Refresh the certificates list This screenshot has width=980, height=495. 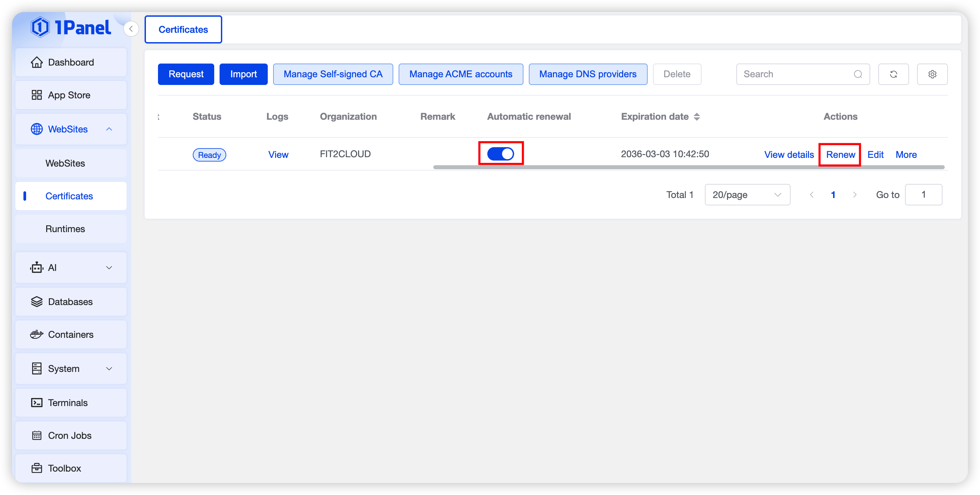(x=893, y=74)
